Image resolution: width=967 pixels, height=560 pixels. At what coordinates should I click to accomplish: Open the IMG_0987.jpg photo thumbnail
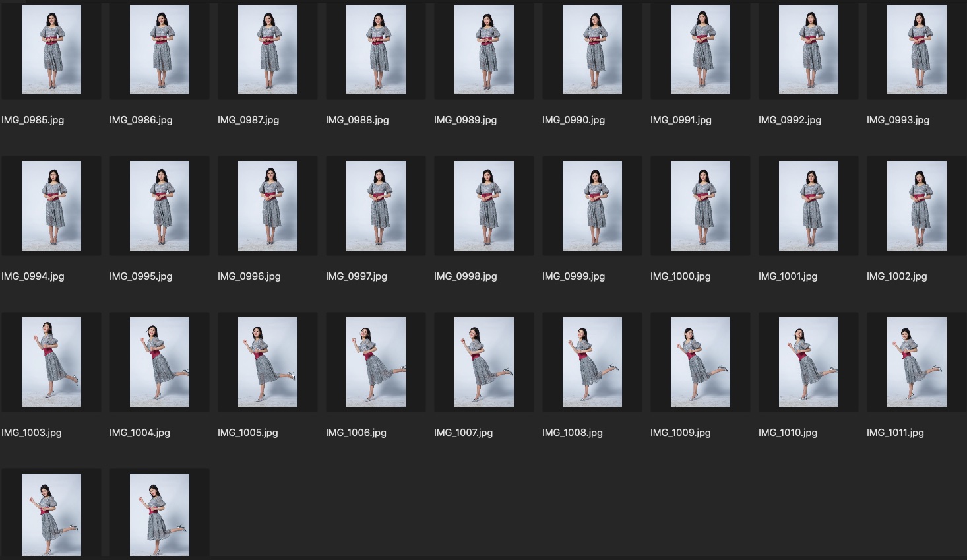tap(268, 49)
